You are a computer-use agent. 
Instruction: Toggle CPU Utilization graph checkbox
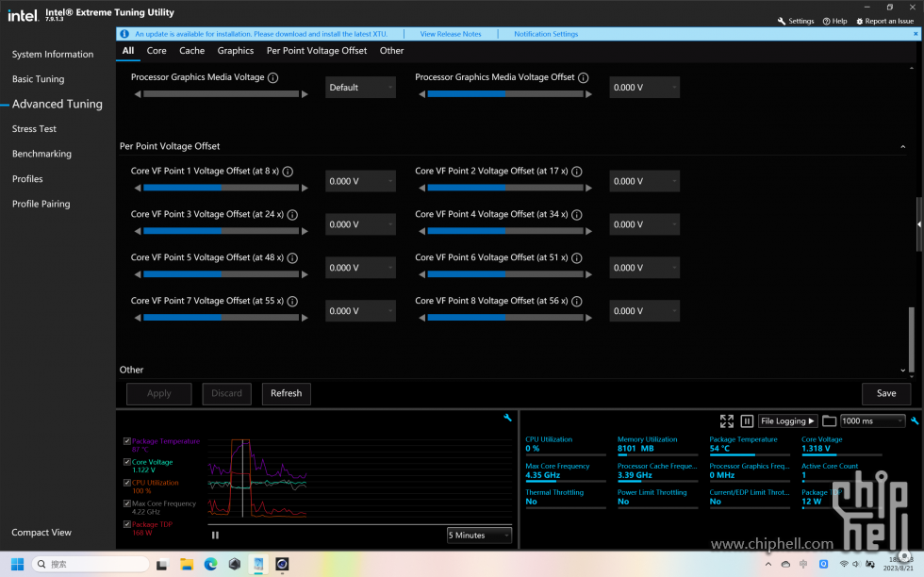click(x=126, y=483)
